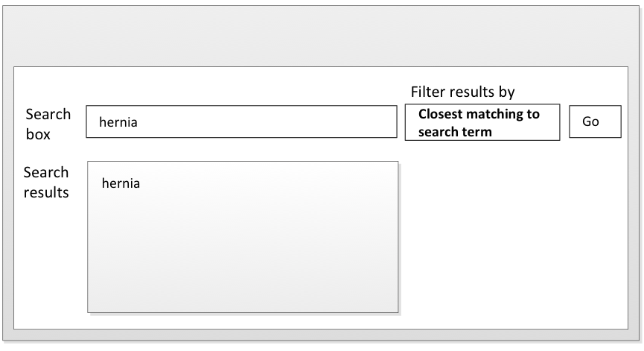Click the 'Search box' label
Screen dimensions: 644x351
click(48, 124)
